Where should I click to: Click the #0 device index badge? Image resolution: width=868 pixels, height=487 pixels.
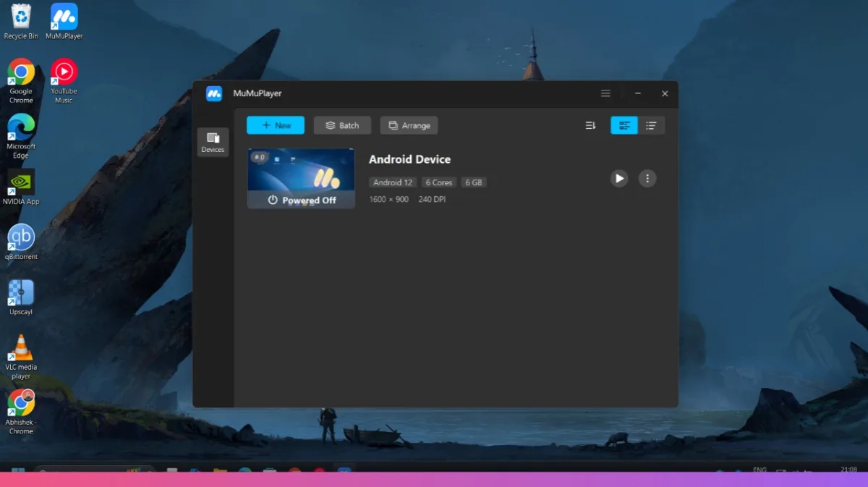pos(260,157)
